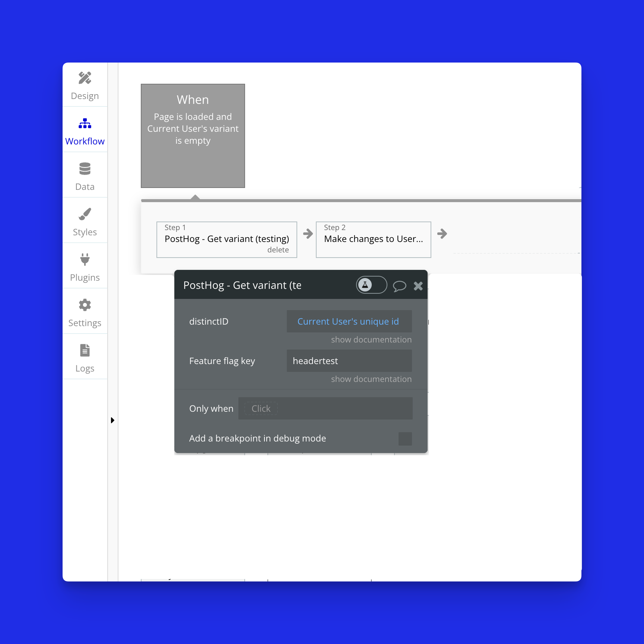Delete the PostHog Get variant step
Viewport: 644px width, 644px height.
(x=278, y=250)
